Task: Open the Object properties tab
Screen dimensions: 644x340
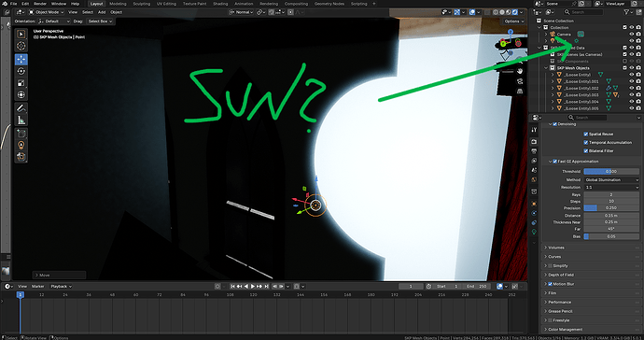Action: click(534, 204)
